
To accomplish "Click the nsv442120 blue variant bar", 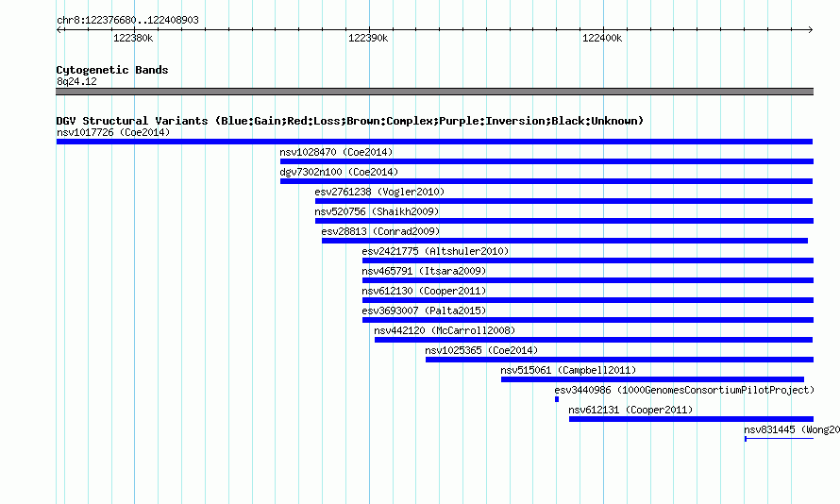I will tap(594, 340).
